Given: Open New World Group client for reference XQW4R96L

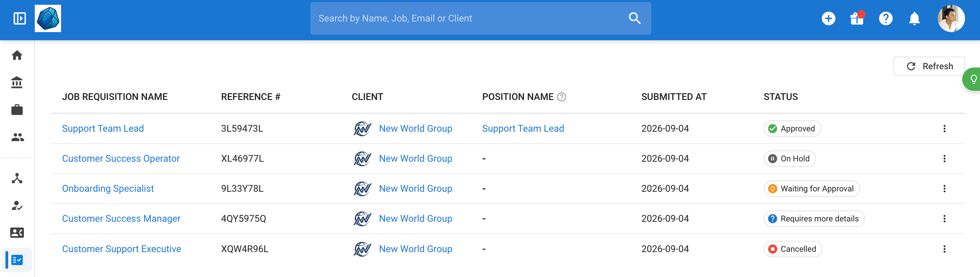Looking at the screenshot, I should coord(415,249).
